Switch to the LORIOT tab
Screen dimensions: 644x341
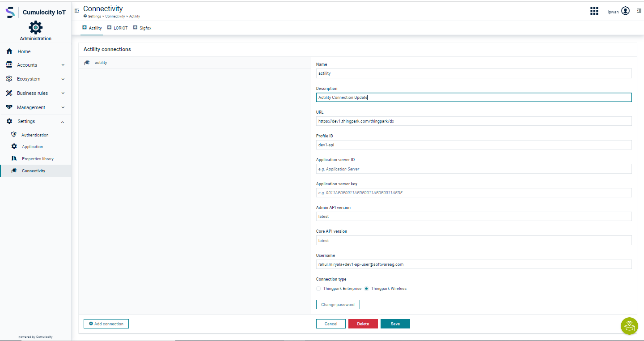[x=118, y=28]
